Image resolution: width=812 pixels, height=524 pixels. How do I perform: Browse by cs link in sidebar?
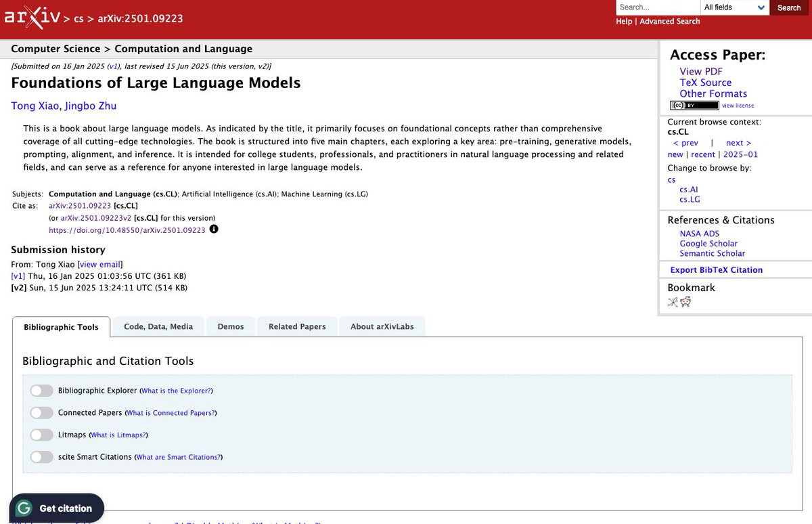(x=671, y=180)
